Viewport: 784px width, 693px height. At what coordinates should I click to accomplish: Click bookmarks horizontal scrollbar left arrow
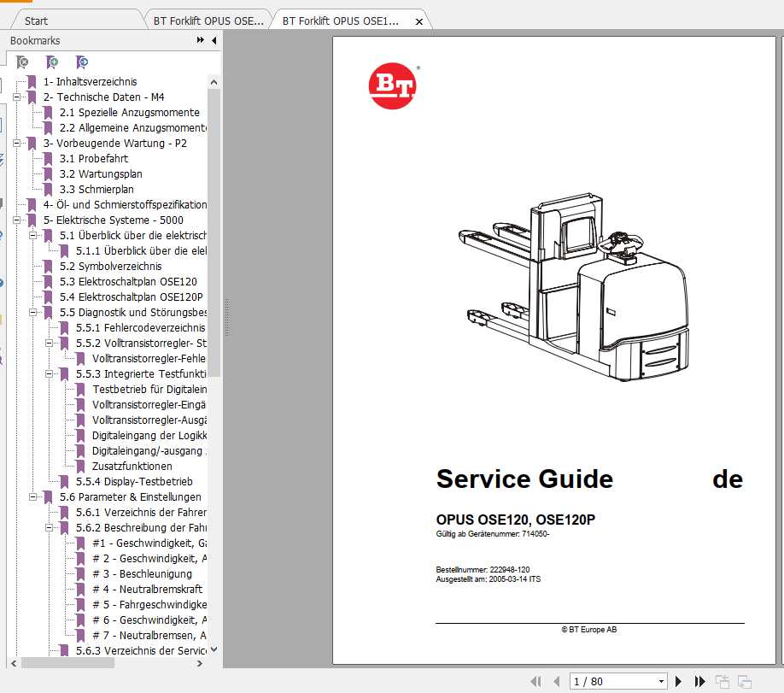[14, 663]
